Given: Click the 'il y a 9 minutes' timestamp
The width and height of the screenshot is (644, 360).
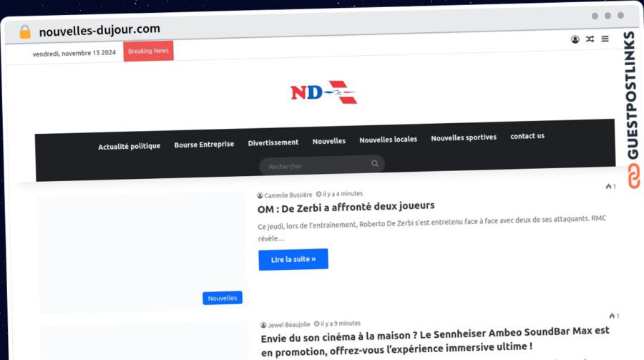Looking at the screenshot, I should 341,323.
